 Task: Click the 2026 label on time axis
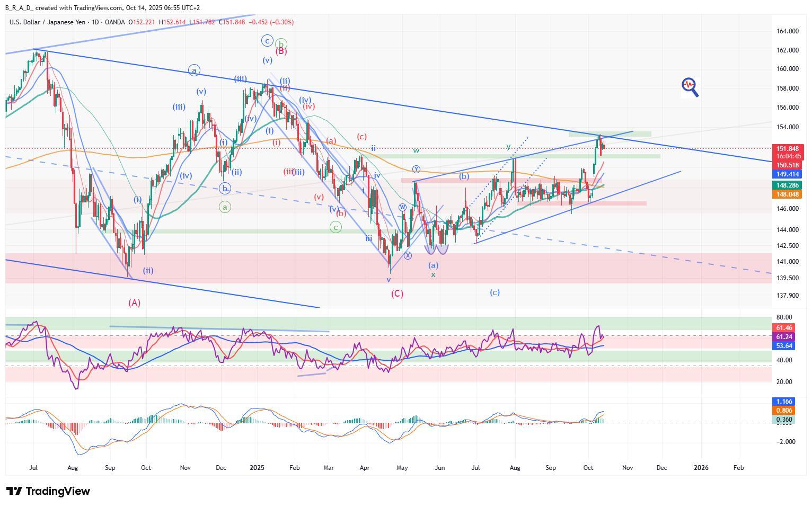(x=701, y=468)
